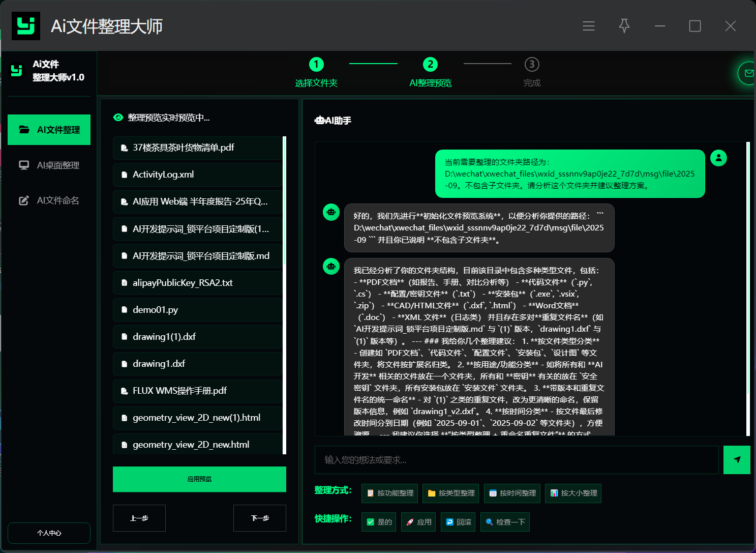
Task: Select file geometry_view_2D_new.html
Action: 197,444
